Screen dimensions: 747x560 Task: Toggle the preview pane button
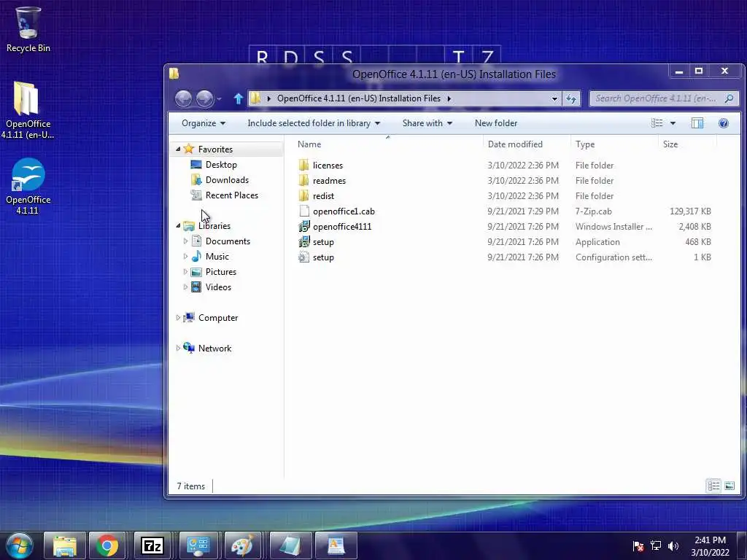[x=697, y=123]
